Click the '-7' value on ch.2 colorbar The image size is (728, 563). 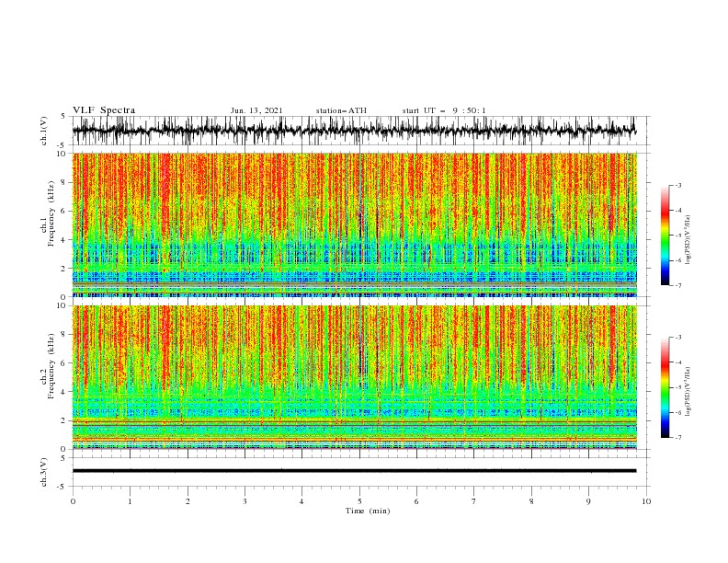coord(677,438)
